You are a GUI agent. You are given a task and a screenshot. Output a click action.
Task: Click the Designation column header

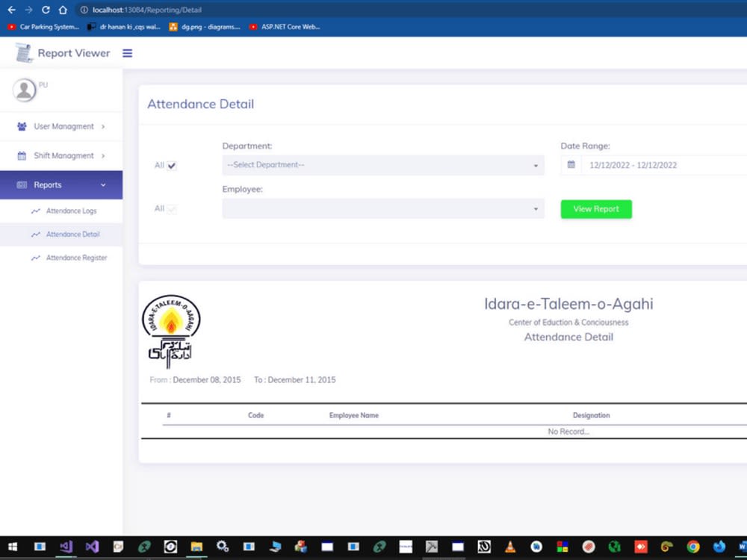(591, 415)
